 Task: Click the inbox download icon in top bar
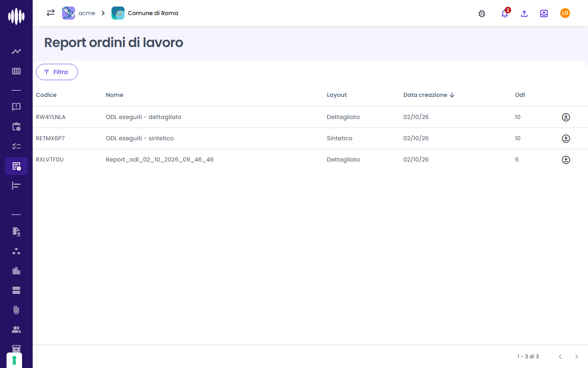(x=544, y=13)
